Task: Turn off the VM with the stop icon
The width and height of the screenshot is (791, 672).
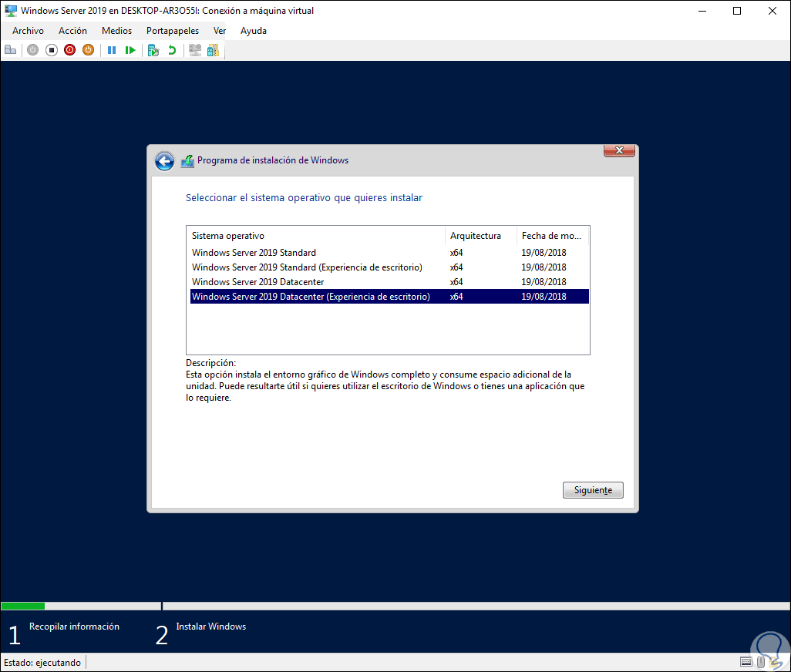Action: (x=52, y=50)
